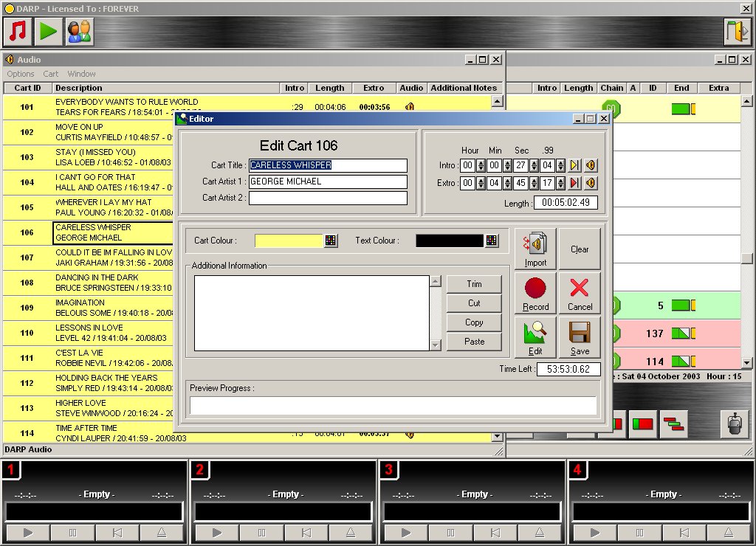This screenshot has width=756, height=546.
Task: Click the yellow Intro marker play button
Action: (x=575, y=165)
